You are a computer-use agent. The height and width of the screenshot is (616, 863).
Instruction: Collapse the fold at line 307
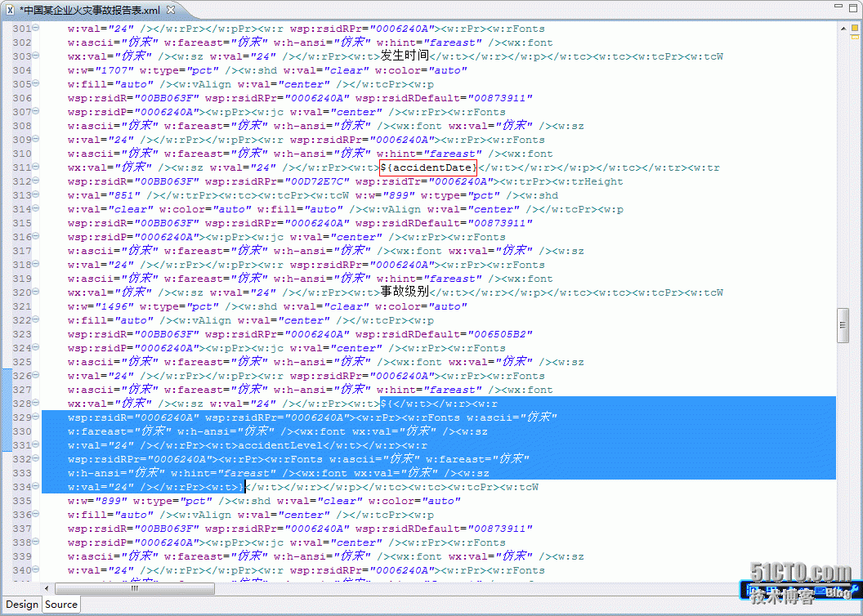36,110
